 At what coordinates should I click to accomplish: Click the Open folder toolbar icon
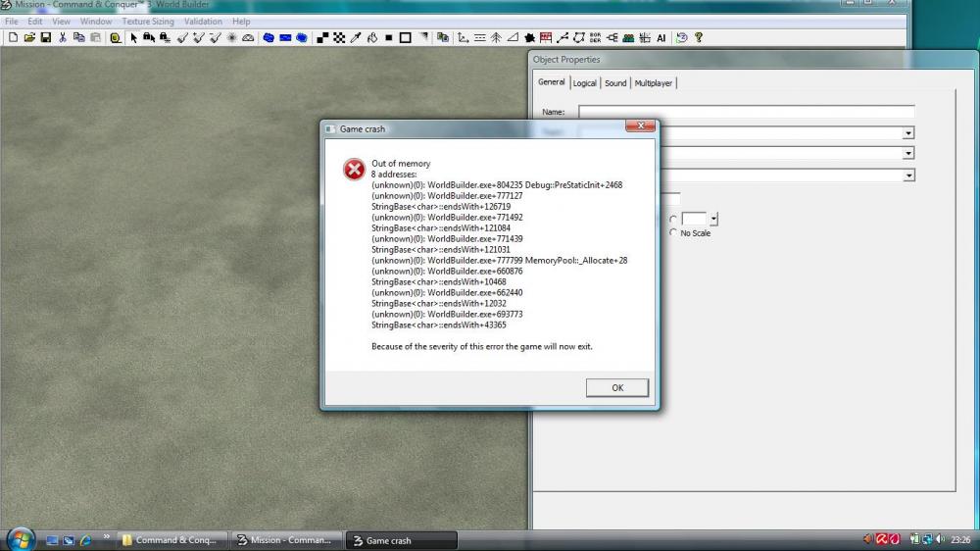click(x=29, y=37)
